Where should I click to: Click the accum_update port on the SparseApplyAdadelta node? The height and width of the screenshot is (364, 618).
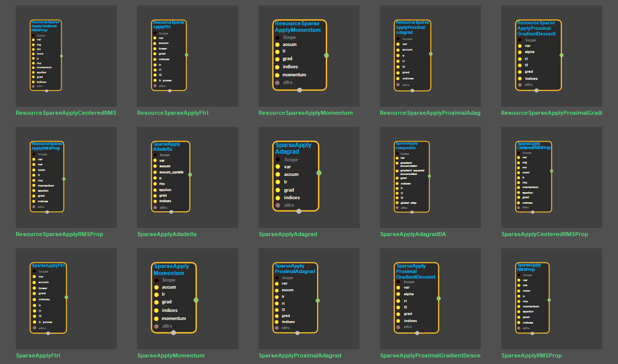tap(155, 172)
